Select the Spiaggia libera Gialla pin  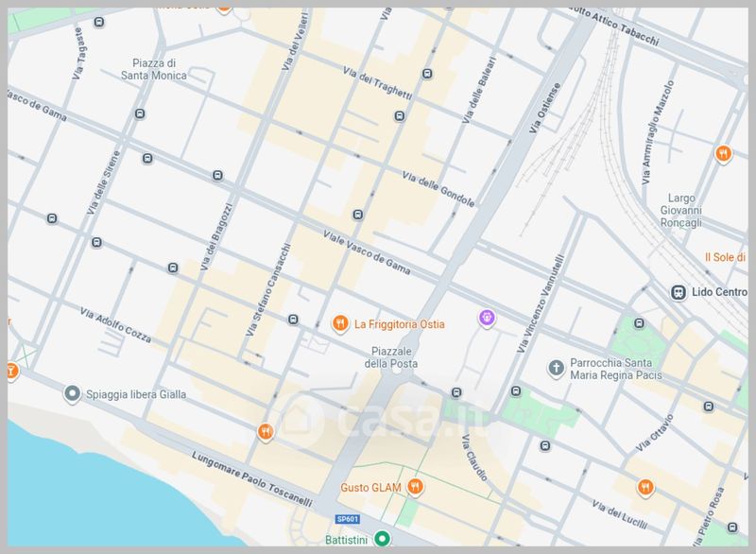71,393
